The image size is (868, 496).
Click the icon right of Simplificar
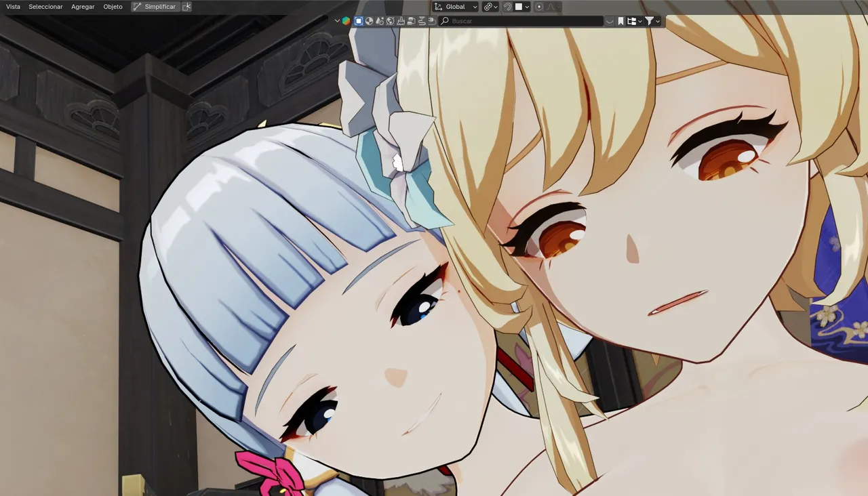[x=187, y=7]
